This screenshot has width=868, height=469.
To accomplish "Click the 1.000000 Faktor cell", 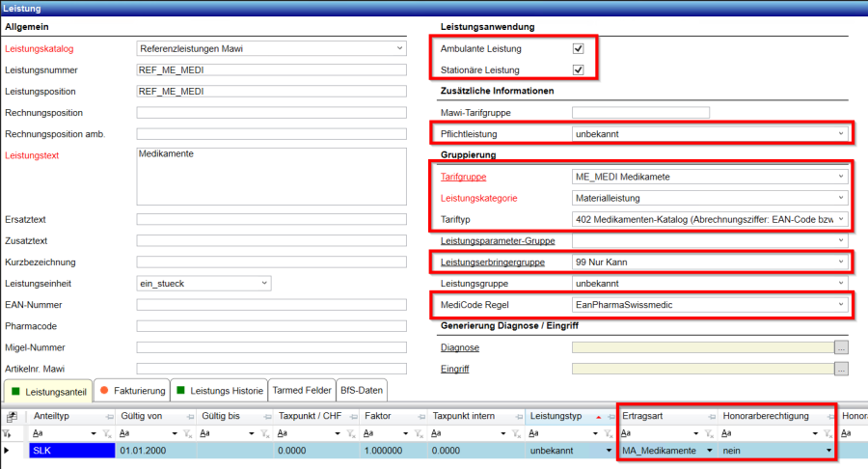I will pyautogui.click(x=393, y=451).
